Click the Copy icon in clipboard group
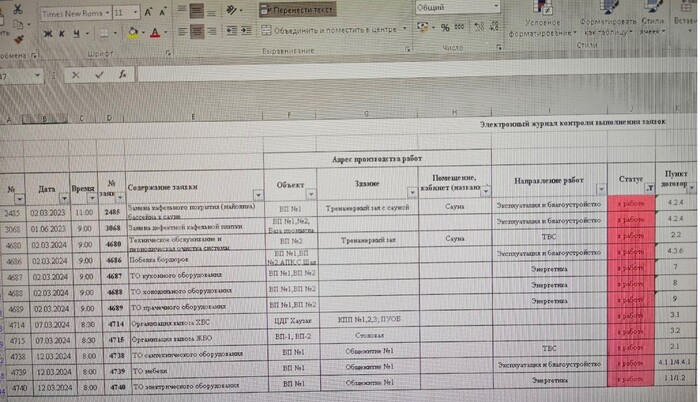700x402 pixels. [18, 24]
